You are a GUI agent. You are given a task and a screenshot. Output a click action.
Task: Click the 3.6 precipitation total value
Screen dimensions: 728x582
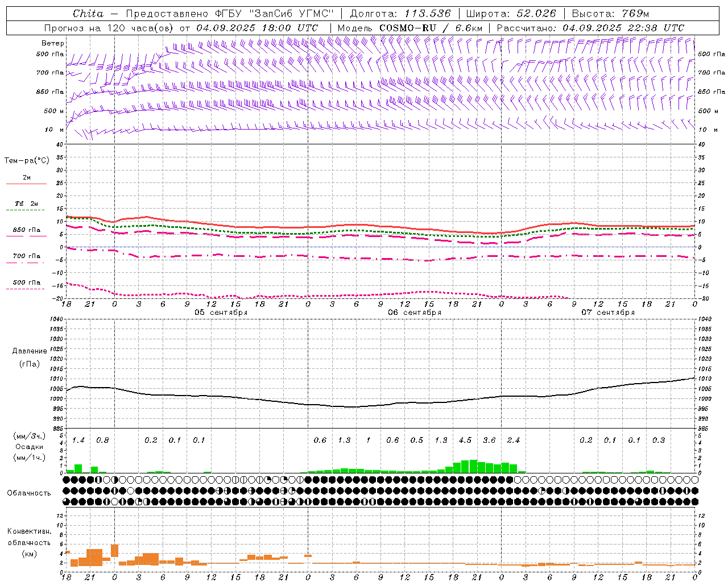489,440
